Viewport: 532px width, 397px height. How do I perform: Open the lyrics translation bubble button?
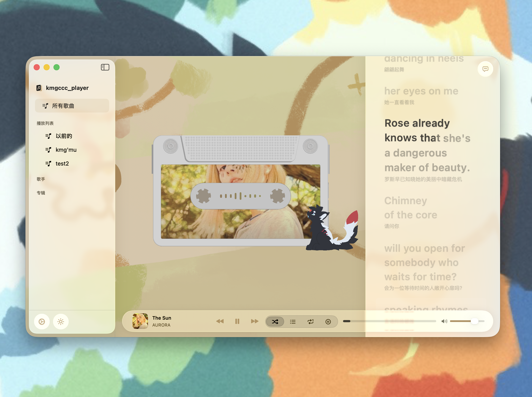click(485, 69)
